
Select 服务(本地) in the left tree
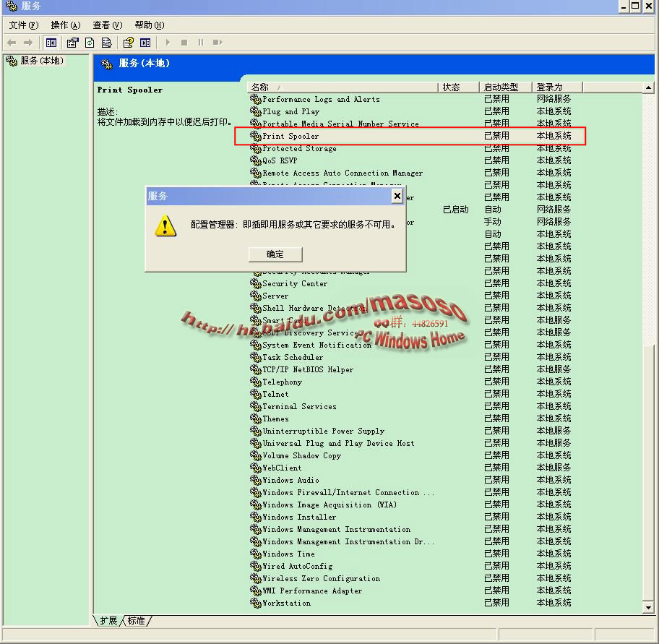click(35, 61)
